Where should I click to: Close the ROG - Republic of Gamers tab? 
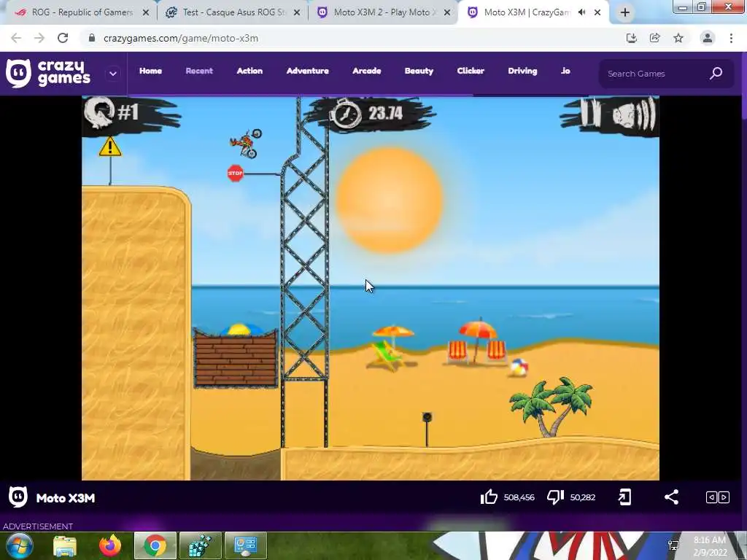tap(146, 13)
